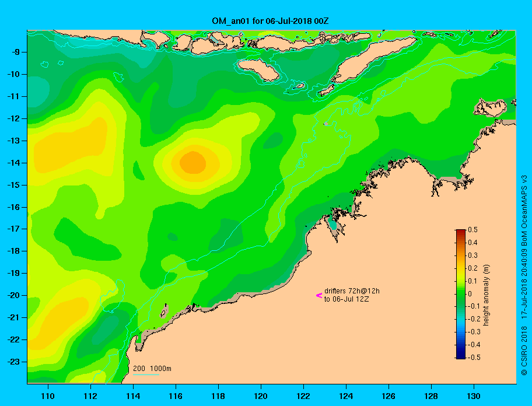Click latitude axis label '-20'
The image size is (532, 406).
click(x=14, y=295)
